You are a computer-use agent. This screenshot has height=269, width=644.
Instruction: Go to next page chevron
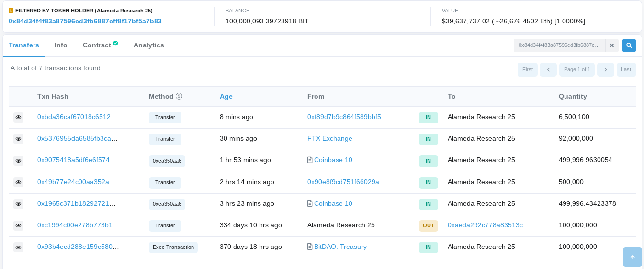coord(606,69)
